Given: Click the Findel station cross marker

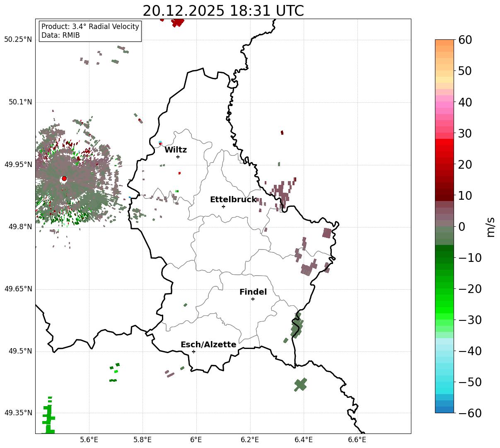Looking at the screenshot, I should [x=253, y=299].
